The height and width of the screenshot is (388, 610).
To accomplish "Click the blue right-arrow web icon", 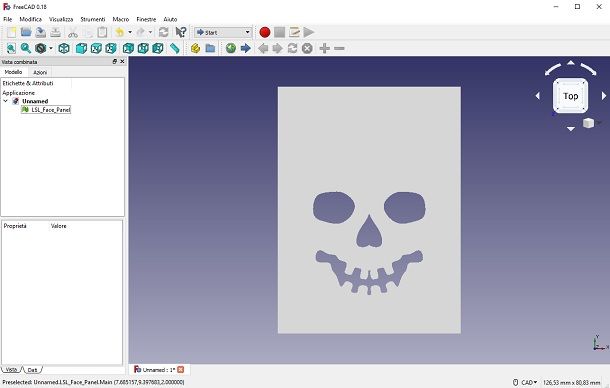I will 245,48.
